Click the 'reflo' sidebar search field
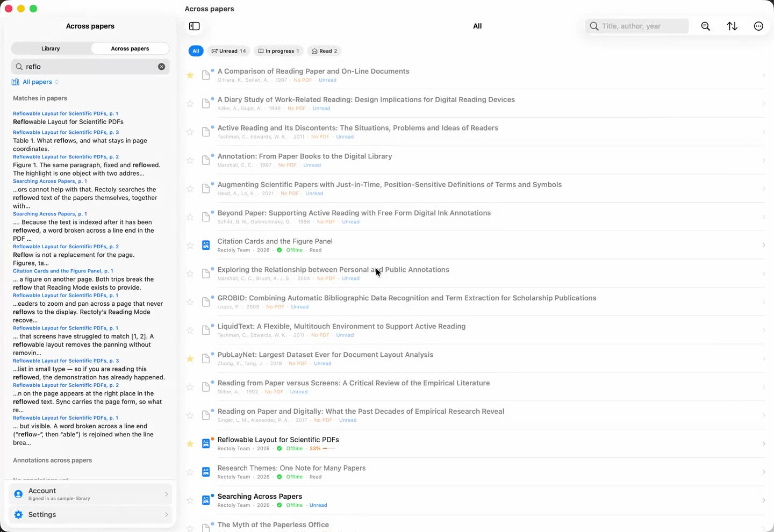 click(x=90, y=67)
